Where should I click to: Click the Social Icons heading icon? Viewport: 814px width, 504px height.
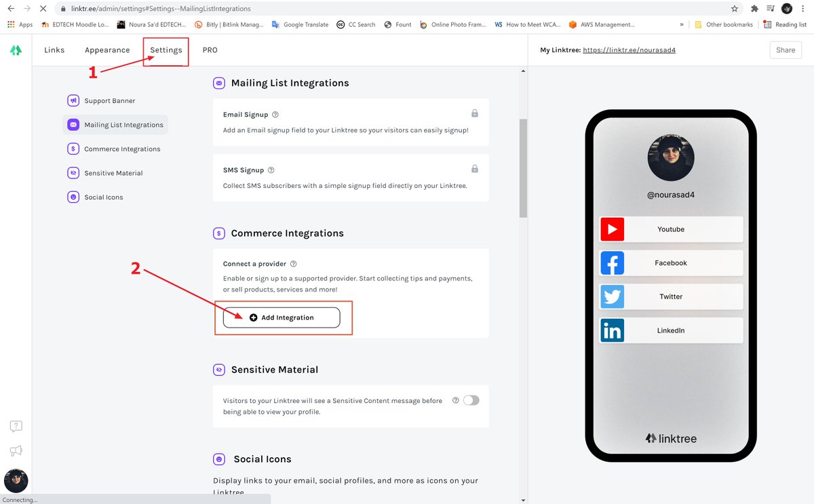click(219, 459)
